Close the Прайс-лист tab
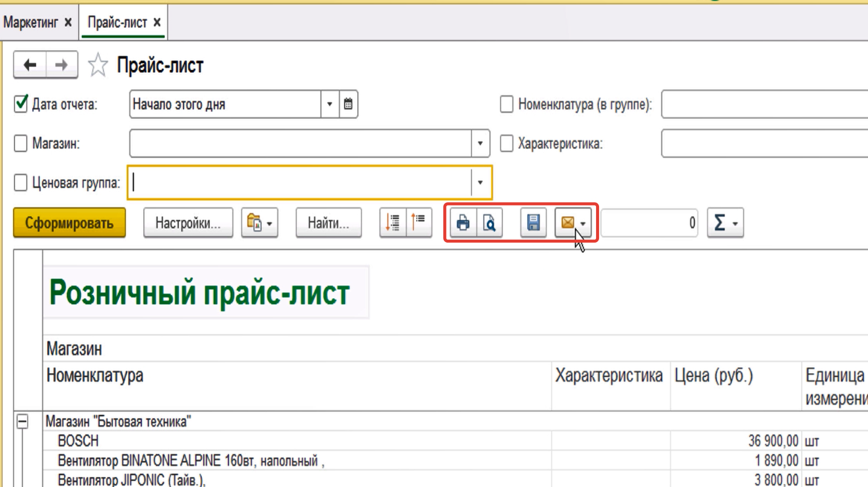 (157, 22)
